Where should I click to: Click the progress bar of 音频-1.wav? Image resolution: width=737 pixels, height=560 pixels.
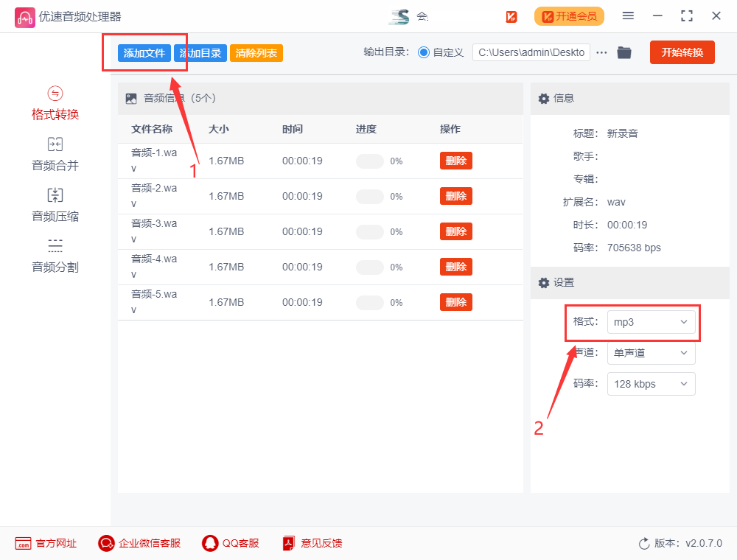pos(368,161)
